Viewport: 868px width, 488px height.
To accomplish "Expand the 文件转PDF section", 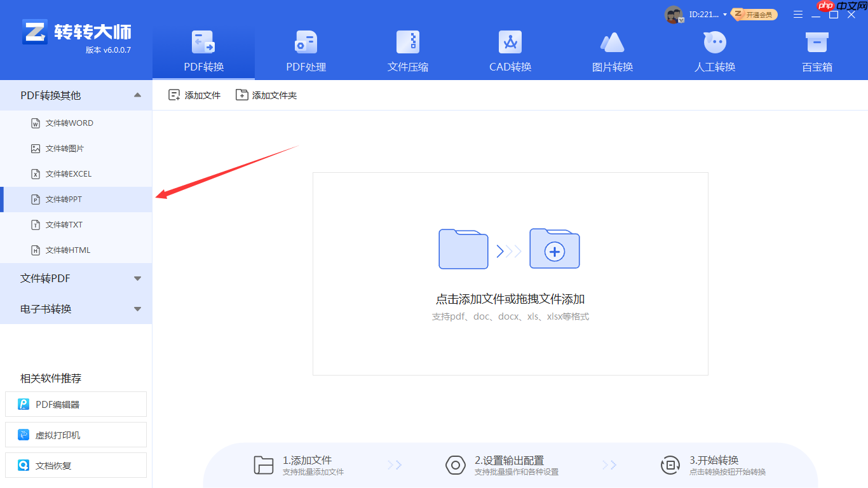I will [76, 278].
